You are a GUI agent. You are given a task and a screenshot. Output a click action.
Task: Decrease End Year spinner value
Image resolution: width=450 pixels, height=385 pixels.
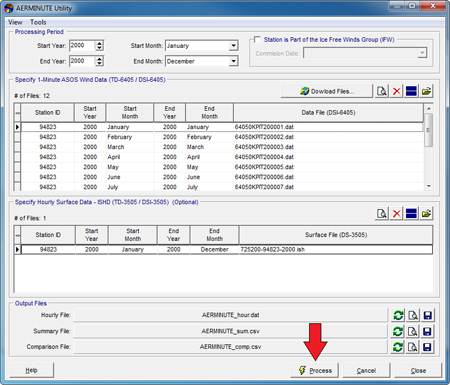(x=99, y=63)
